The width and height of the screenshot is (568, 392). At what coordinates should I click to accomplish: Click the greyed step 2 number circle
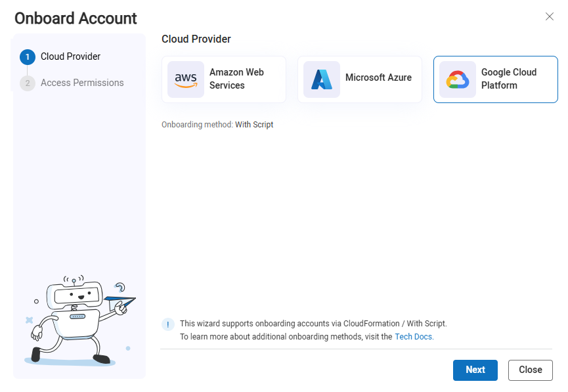click(28, 83)
